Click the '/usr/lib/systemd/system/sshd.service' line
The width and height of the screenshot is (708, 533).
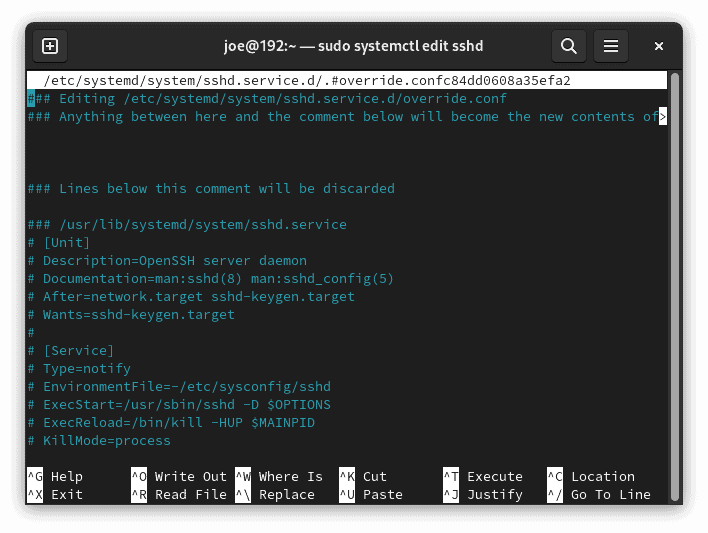(x=187, y=224)
